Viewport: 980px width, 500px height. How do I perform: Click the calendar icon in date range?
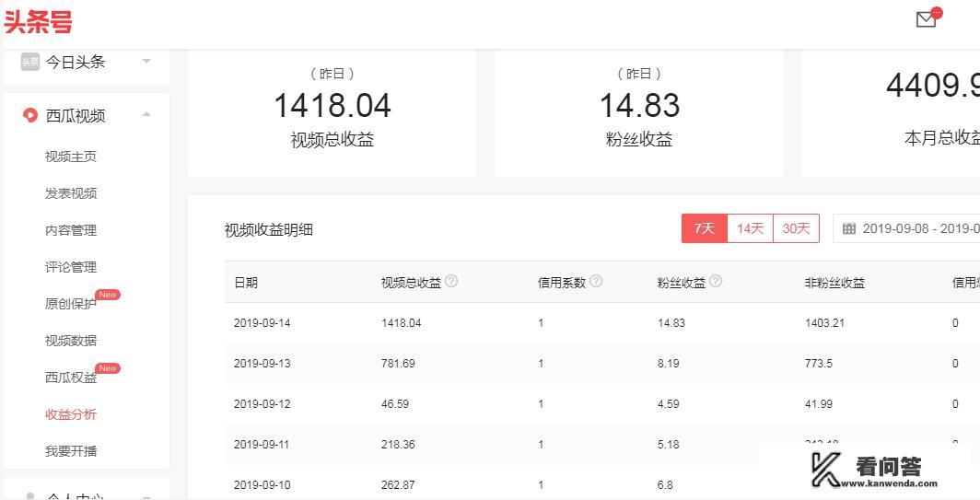coord(849,228)
